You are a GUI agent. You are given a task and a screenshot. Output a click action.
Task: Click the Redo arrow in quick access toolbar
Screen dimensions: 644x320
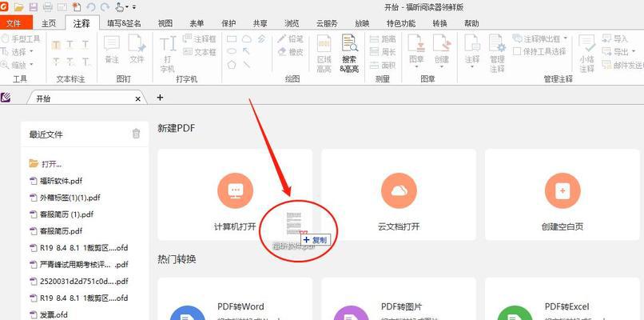click(105, 7)
